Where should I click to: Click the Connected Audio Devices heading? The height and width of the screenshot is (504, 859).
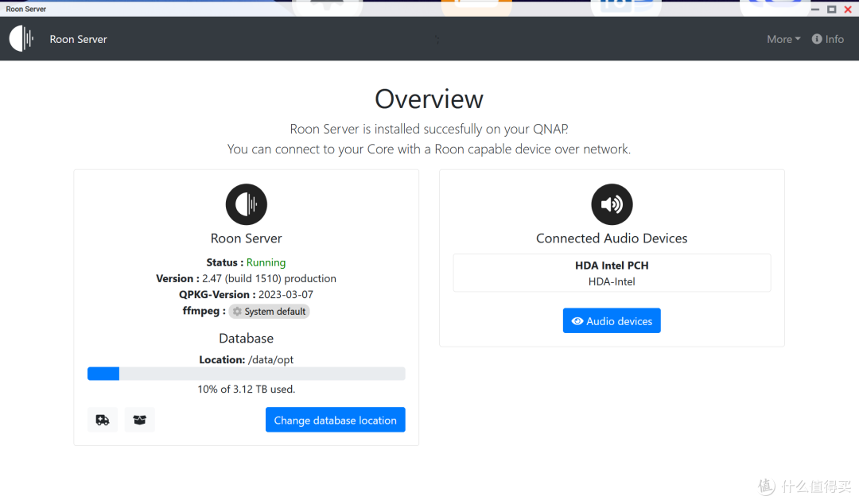612,238
